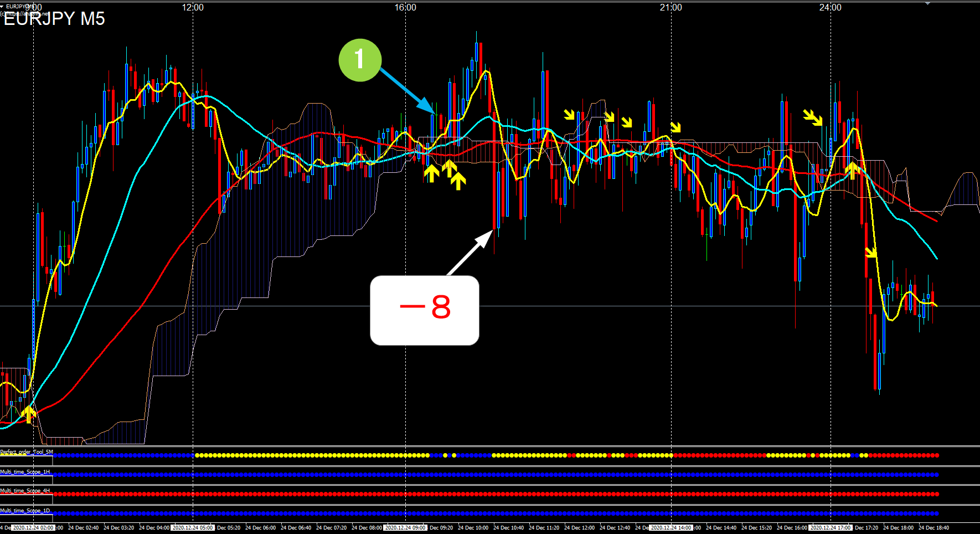Click the highlighted 2020.12.24 05:00 time label
Image resolution: width=980 pixels, height=534 pixels.
(x=193, y=528)
